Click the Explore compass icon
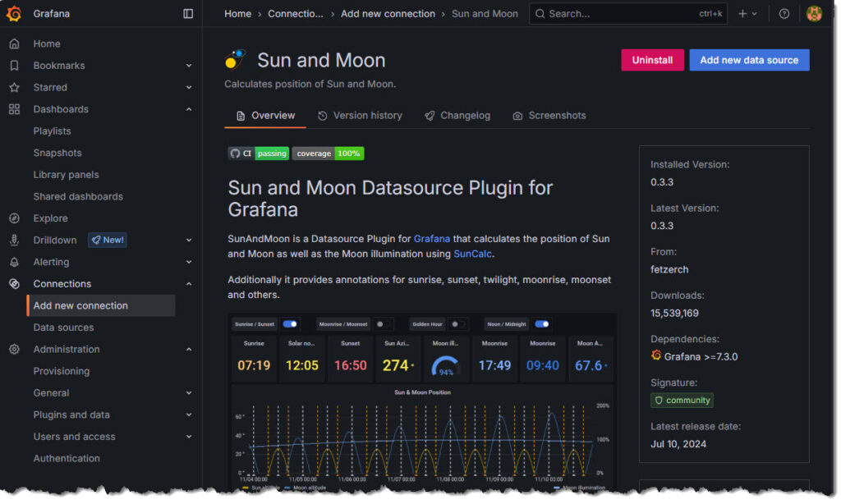Screen dimensions: 841x504 tap(15, 218)
